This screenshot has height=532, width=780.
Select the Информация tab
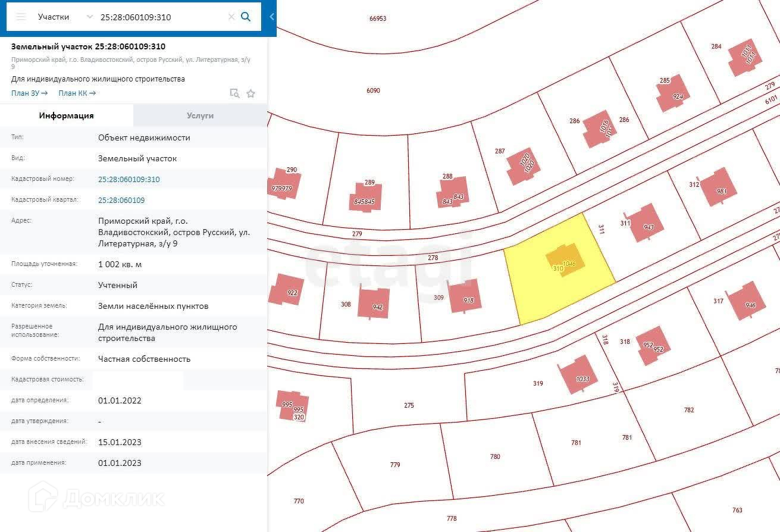tap(67, 115)
